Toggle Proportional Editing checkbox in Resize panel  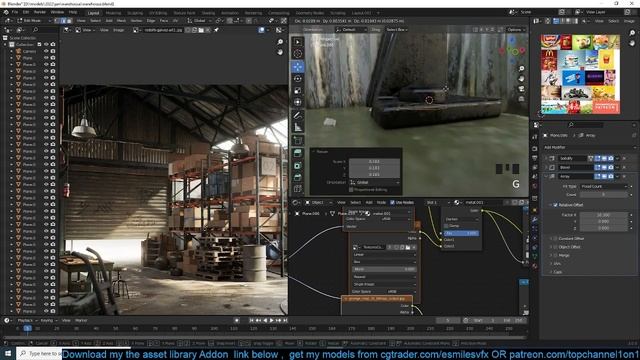point(351,189)
